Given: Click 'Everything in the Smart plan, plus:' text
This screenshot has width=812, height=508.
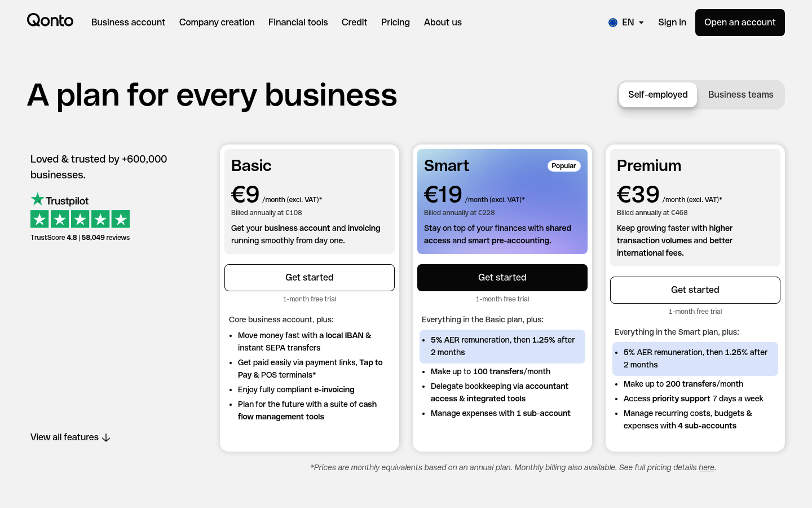Looking at the screenshot, I should pos(677,332).
